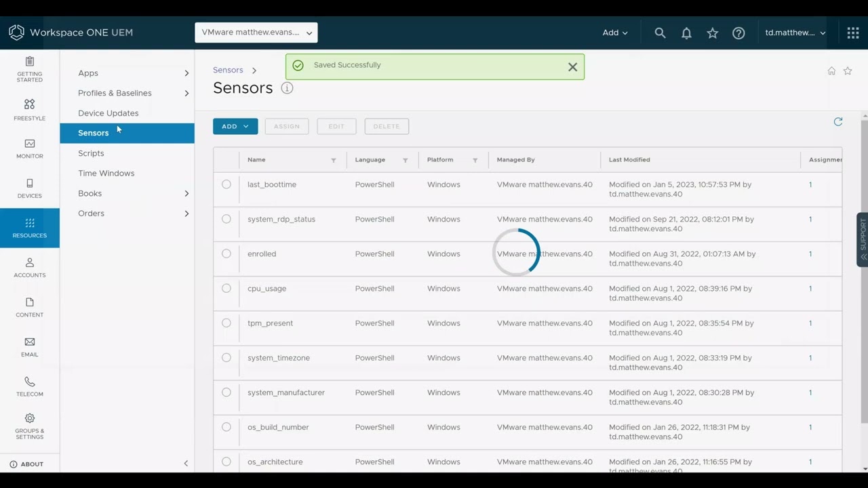The image size is (868, 488).
Task: Filter the Language column
Action: tap(406, 160)
